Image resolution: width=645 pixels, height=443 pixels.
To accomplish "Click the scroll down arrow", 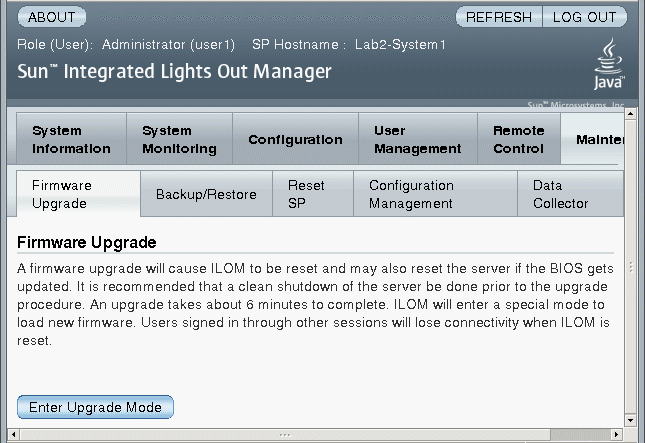I will click(630, 420).
